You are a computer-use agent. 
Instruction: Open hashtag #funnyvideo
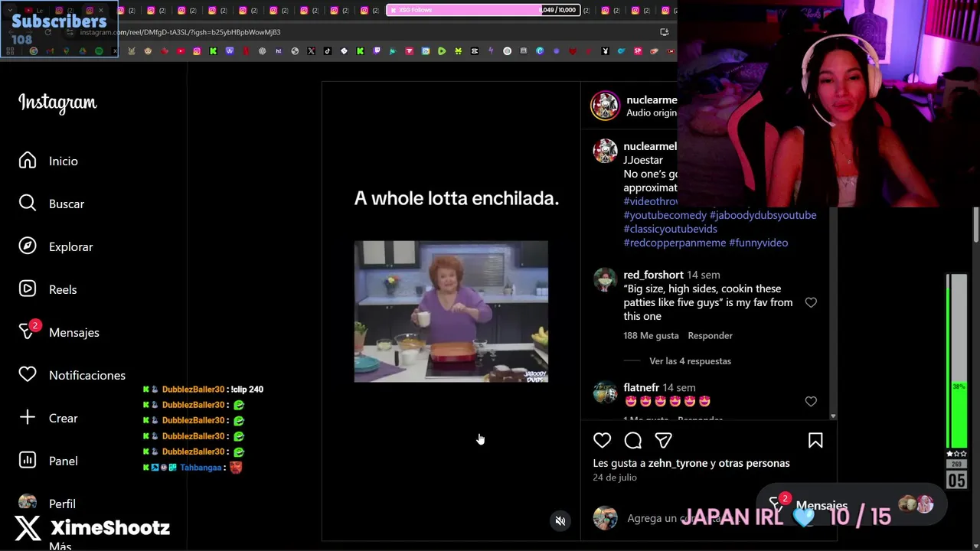coord(758,243)
